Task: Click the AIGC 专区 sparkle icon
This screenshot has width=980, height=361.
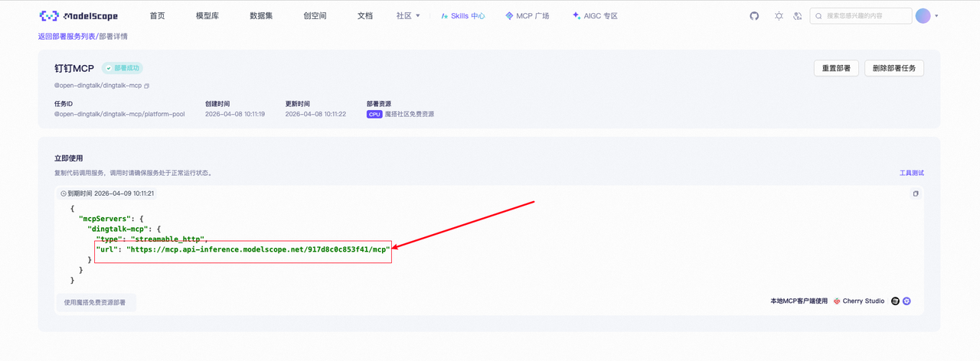Action: click(x=577, y=15)
